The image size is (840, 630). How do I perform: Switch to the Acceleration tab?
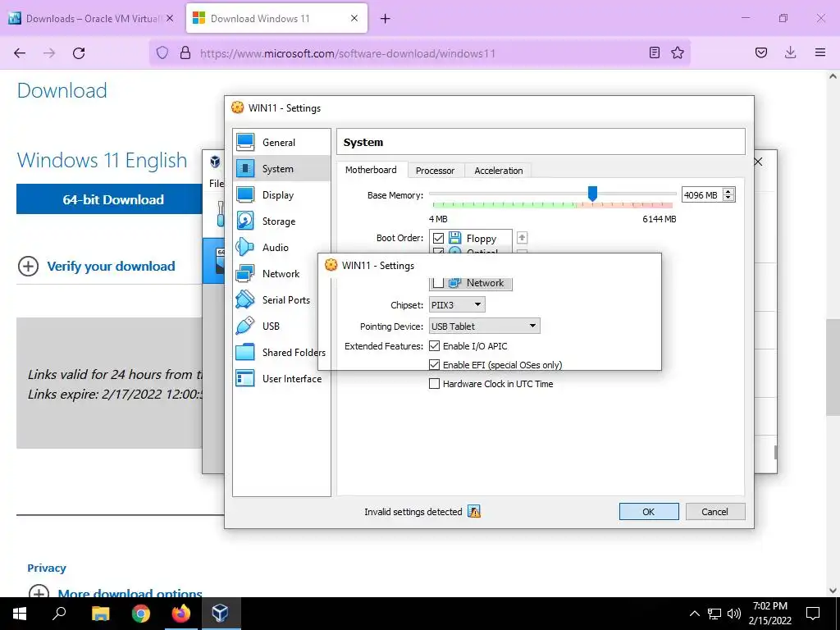pos(498,171)
